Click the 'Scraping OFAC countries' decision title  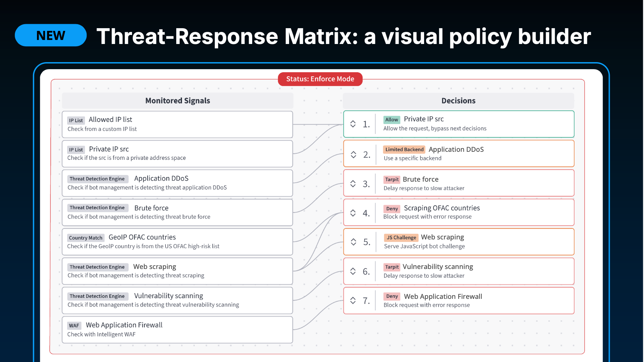click(x=442, y=208)
